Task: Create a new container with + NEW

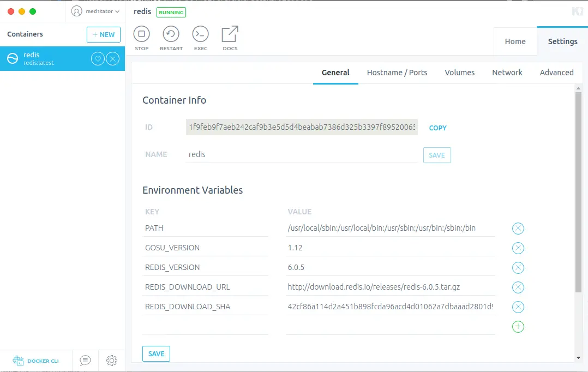Action: coord(104,34)
